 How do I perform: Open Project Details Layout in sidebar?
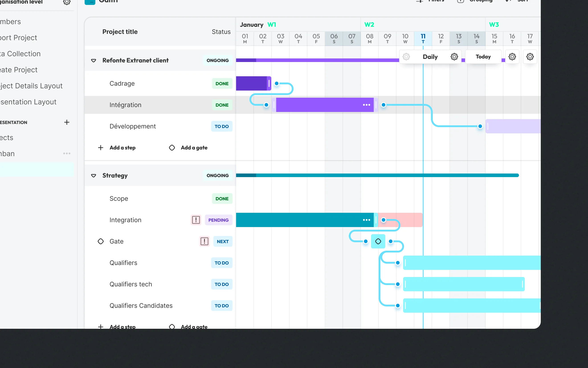[x=31, y=86]
